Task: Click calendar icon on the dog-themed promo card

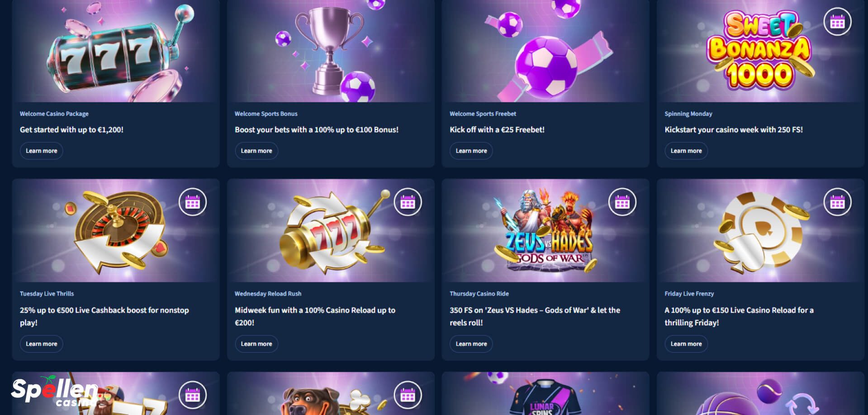Action: tap(408, 395)
